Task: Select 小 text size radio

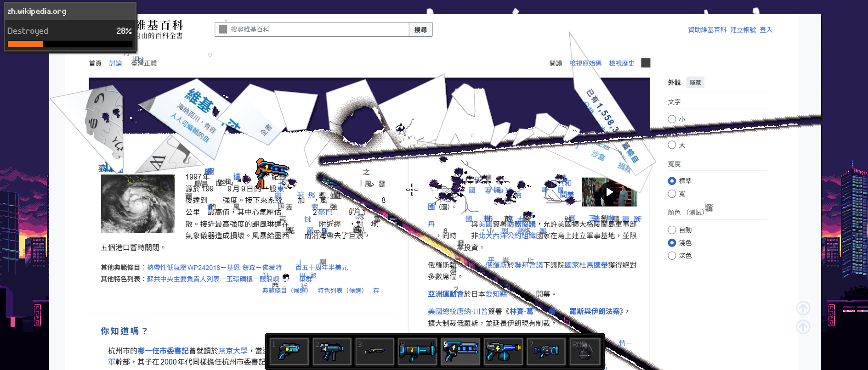Action: click(672, 119)
